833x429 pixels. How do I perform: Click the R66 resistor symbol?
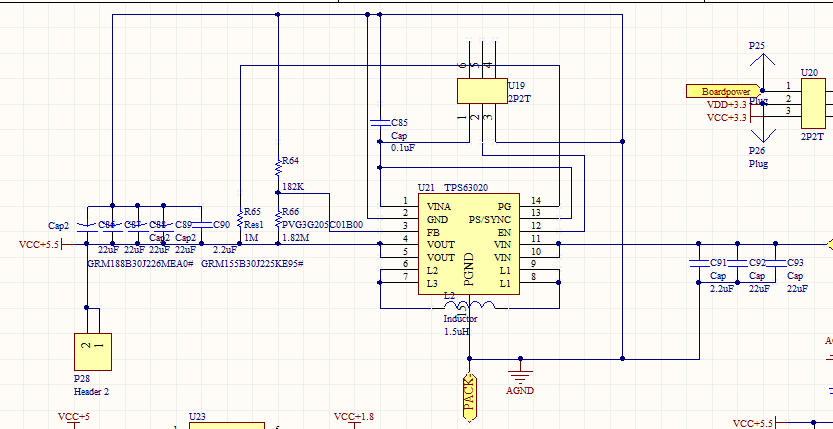tap(278, 218)
